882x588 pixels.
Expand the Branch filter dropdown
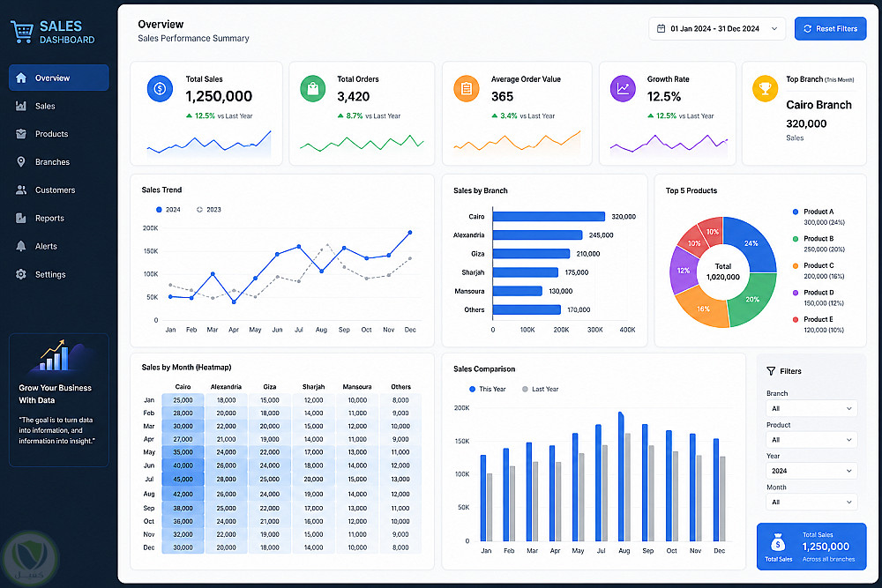coord(811,409)
